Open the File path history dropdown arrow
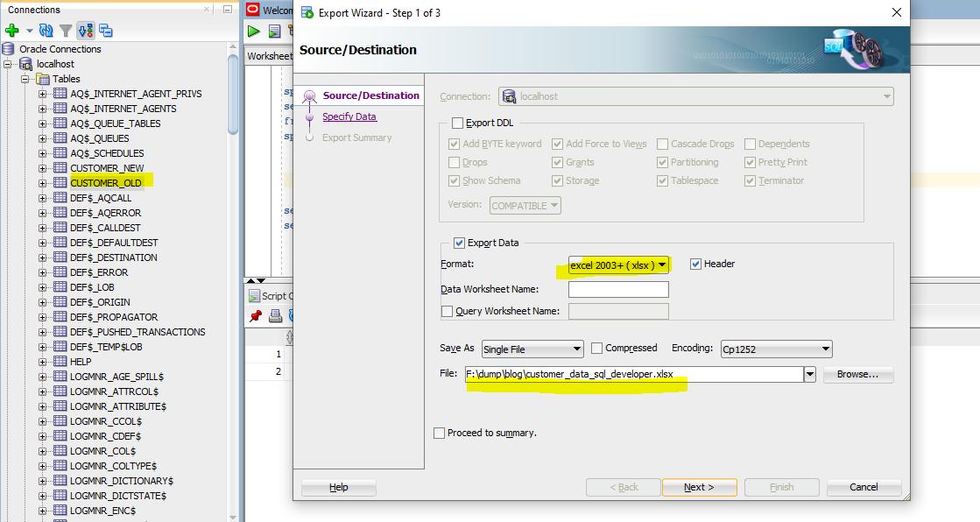This screenshot has width=980, height=522. coord(810,375)
